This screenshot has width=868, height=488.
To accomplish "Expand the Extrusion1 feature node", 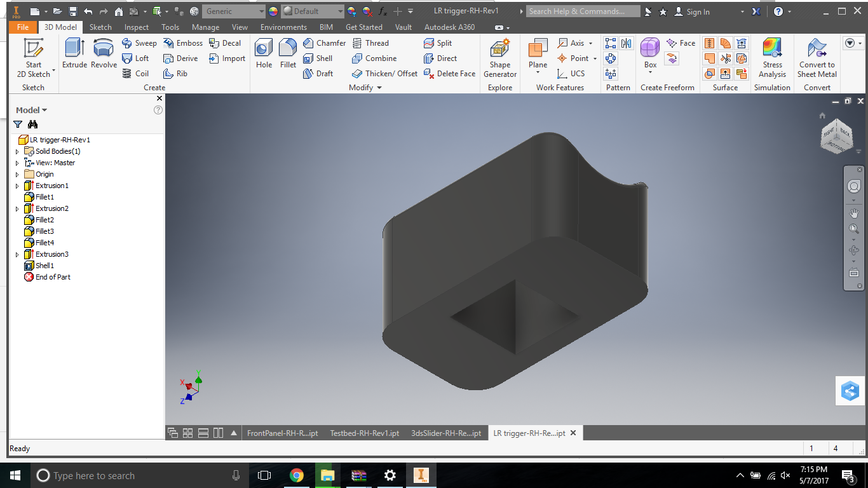I will (x=17, y=186).
